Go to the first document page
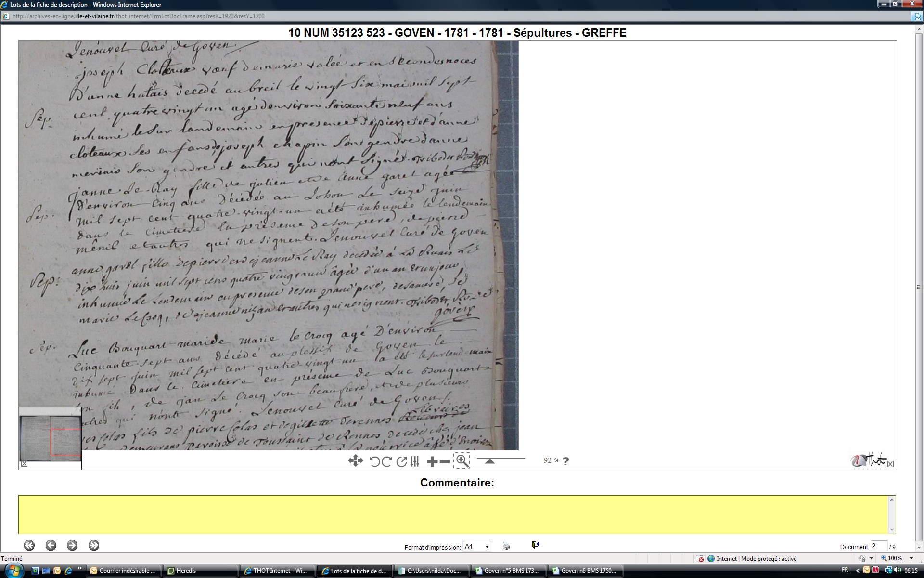 pyautogui.click(x=29, y=545)
